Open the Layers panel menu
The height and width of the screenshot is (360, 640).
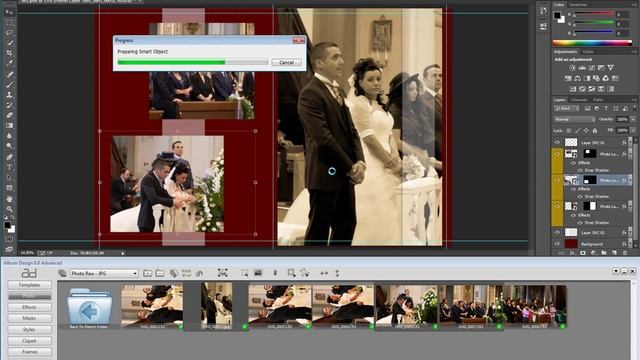click(x=634, y=100)
